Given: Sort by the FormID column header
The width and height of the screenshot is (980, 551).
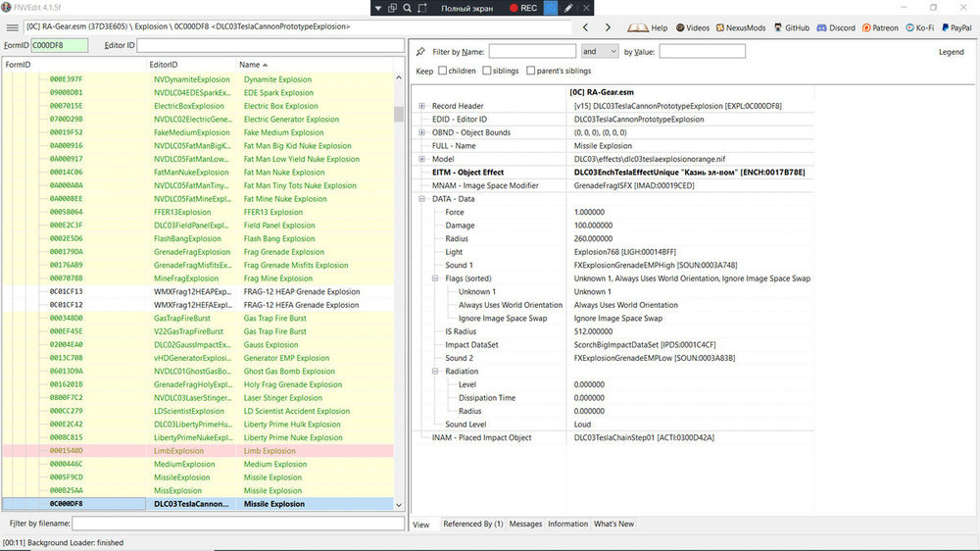Looking at the screenshot, I should tap(73, 65).
